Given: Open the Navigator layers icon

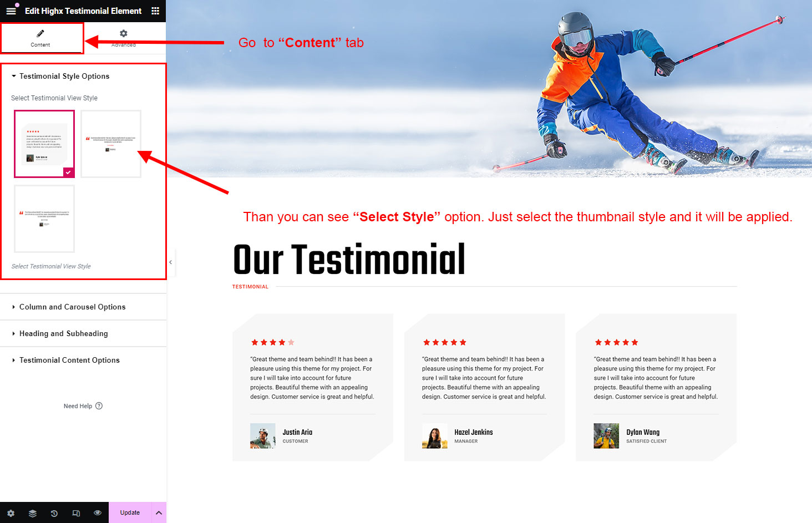Looking at the screenshot, I should (x=33, y=513).
